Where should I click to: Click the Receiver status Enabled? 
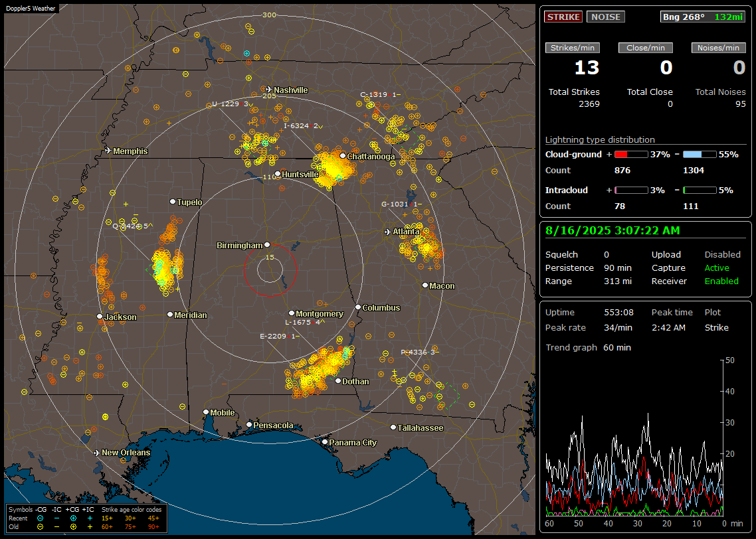coord(721,281)
